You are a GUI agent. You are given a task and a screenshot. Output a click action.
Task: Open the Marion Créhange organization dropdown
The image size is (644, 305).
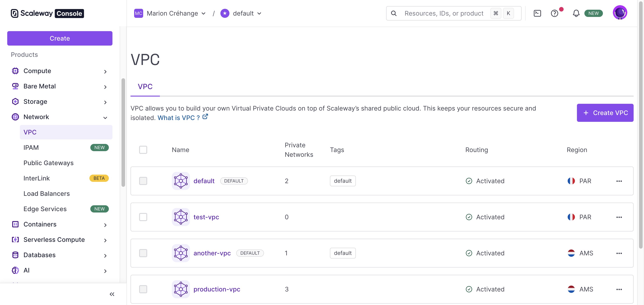click(x=170, y=13)
